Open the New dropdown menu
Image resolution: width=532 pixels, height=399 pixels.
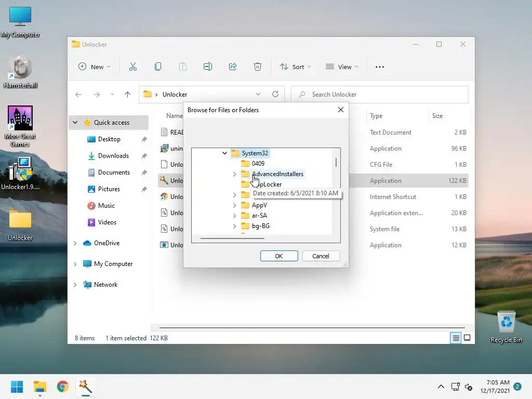pos(95,67)
